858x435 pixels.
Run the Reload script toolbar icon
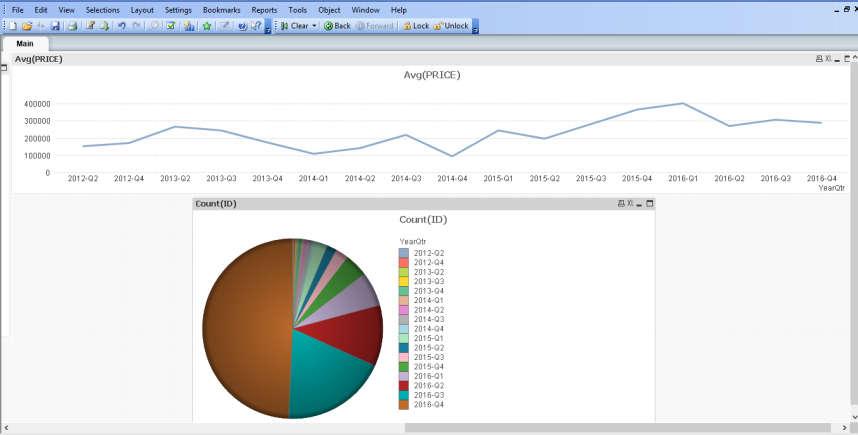104,26
